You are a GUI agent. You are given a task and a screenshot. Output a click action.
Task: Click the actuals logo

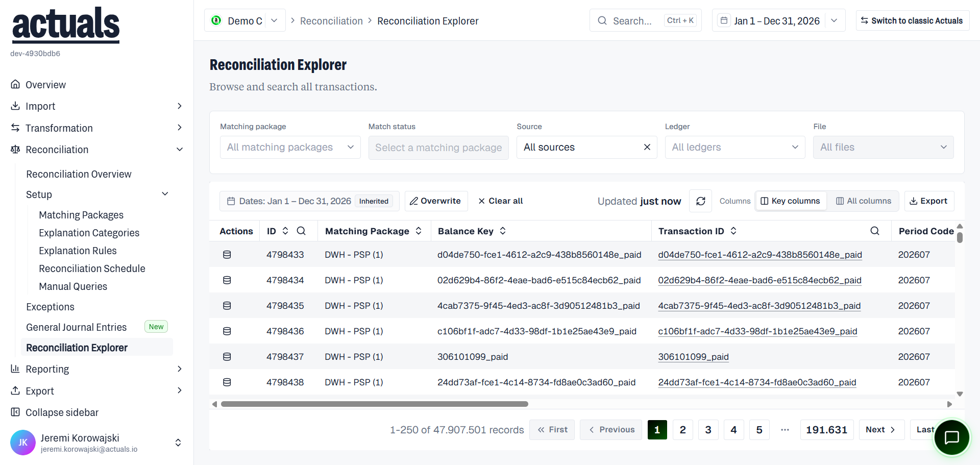(x=66, y=25)
